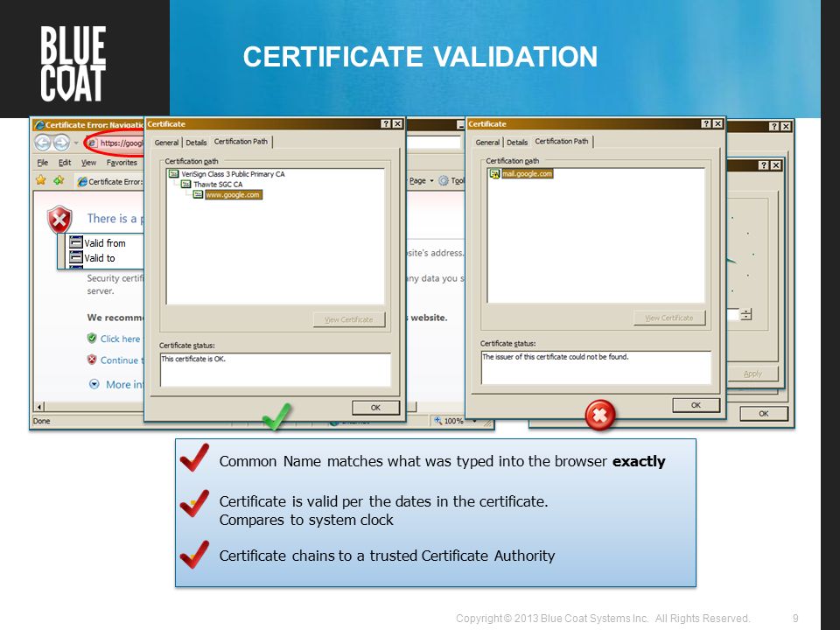
Task: Select www.google.com in the certification path
Action: click(234, 194)
